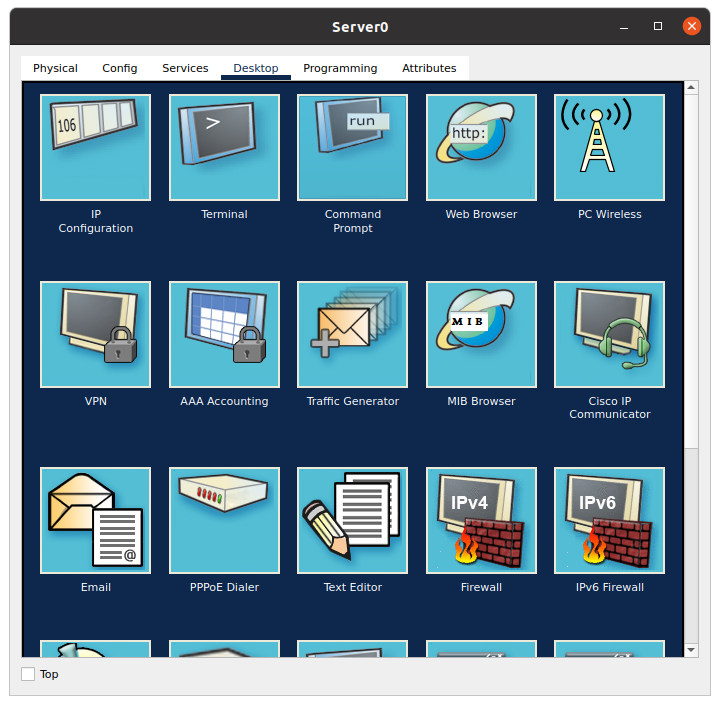Screen dimensions: 720x705
Task: Launch the Terminal icon
Action: click(x=224, y=148)
